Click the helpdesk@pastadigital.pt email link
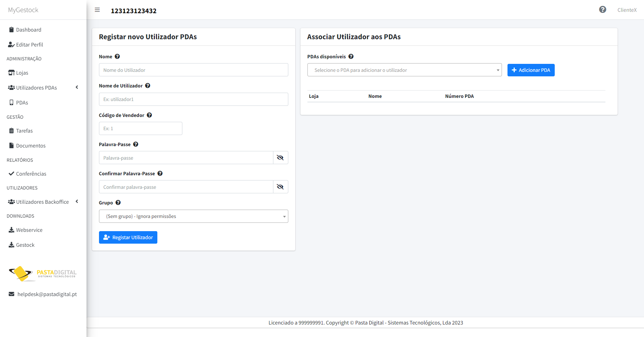 47,294
